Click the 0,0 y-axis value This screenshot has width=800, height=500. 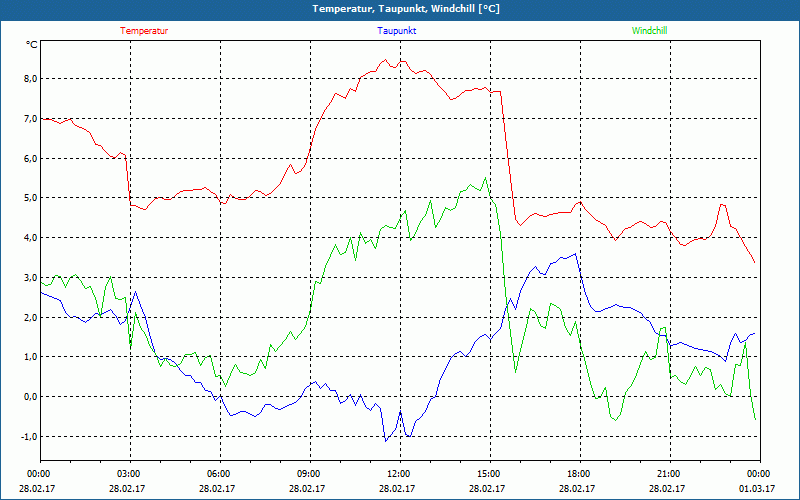[31, 396]
